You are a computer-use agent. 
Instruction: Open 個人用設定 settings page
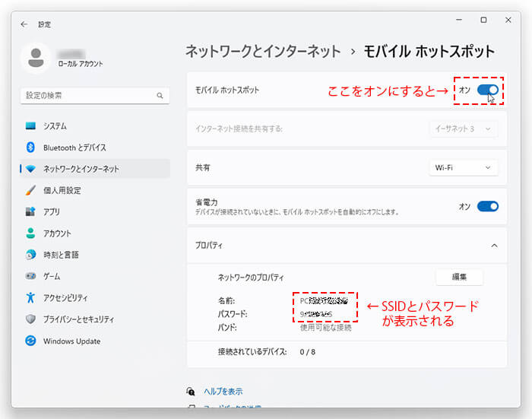[x=95, y=190]
